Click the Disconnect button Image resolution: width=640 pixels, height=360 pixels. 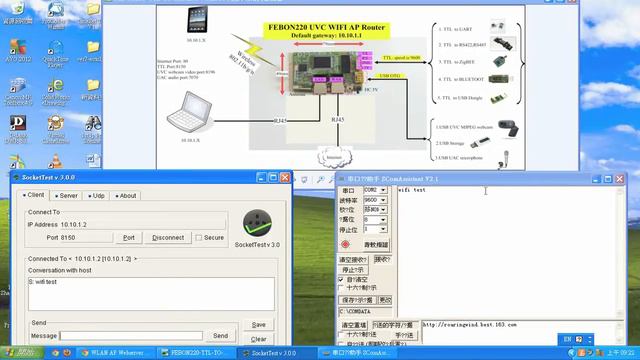[168, 238]
